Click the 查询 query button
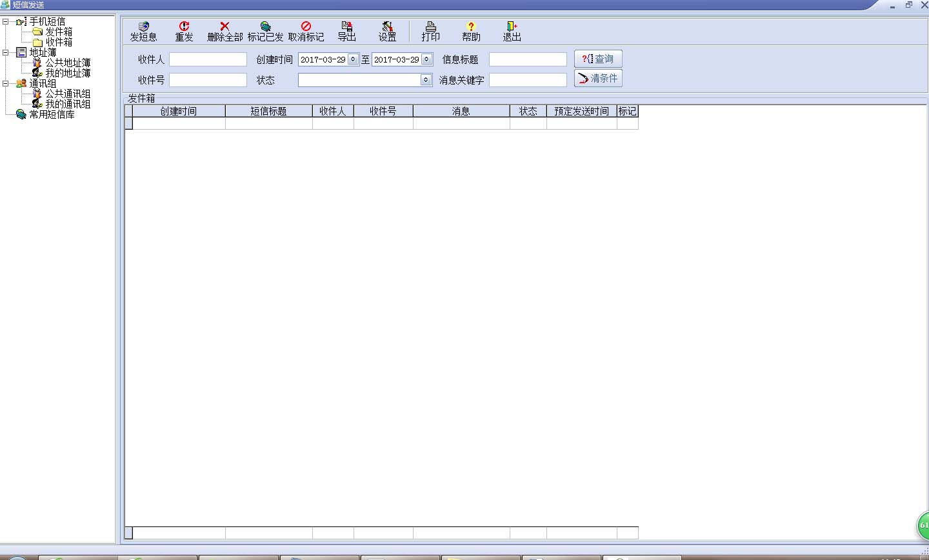929x560 pixels. click(598, 59)
